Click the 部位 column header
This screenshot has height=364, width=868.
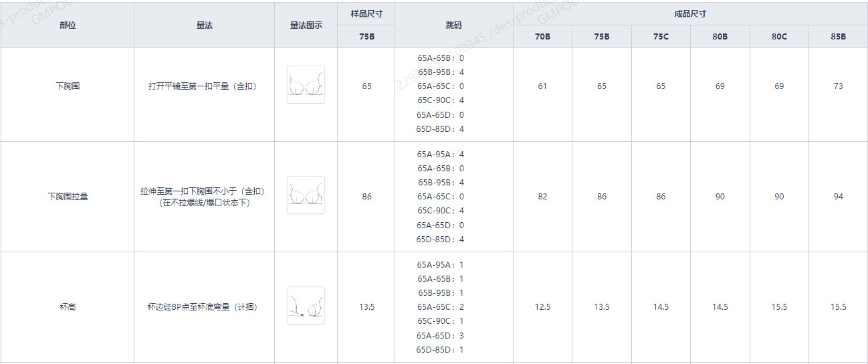click(x=68, y=25)
